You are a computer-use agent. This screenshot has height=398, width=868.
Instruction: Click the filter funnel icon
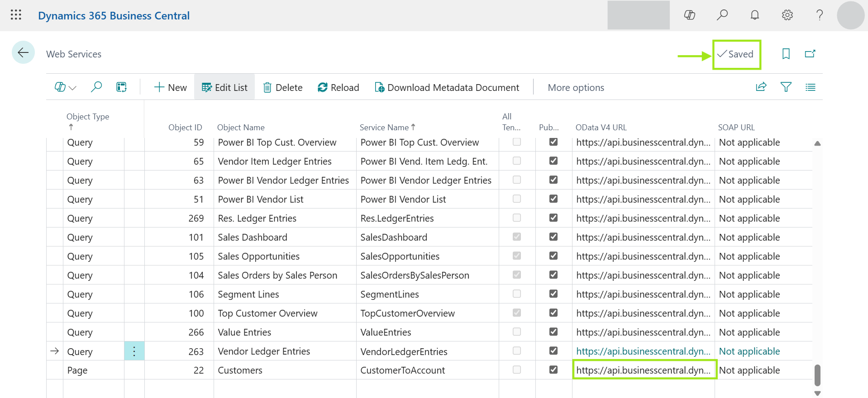pos(786,87)
